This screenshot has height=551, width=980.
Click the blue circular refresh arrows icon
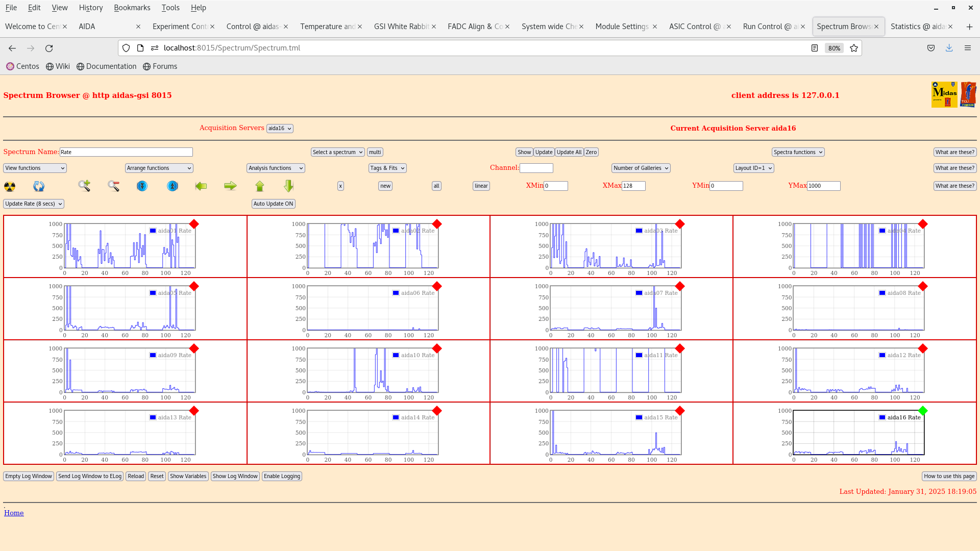(x=39, y=186)
